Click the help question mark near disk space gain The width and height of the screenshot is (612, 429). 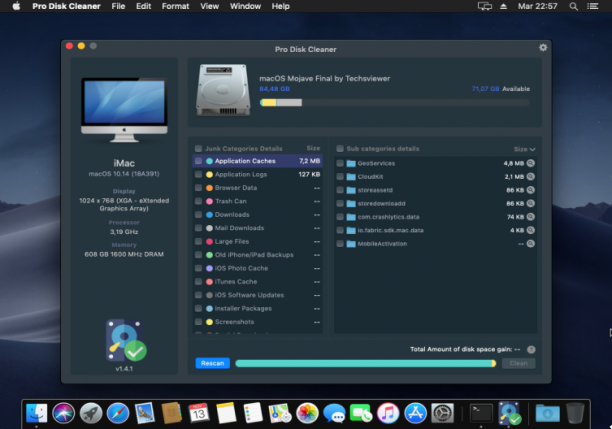tap(531, 349)
